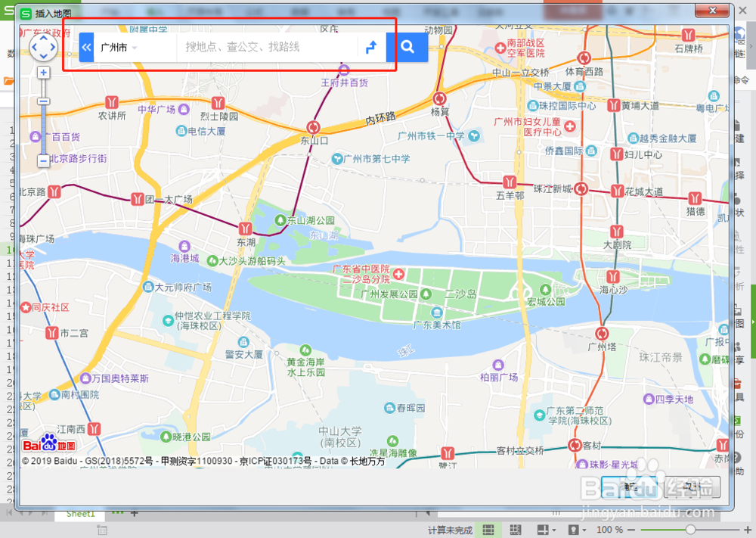
Task: Decrease spreadsheet zoom with minus button
Action: click(x=631, y=530)
